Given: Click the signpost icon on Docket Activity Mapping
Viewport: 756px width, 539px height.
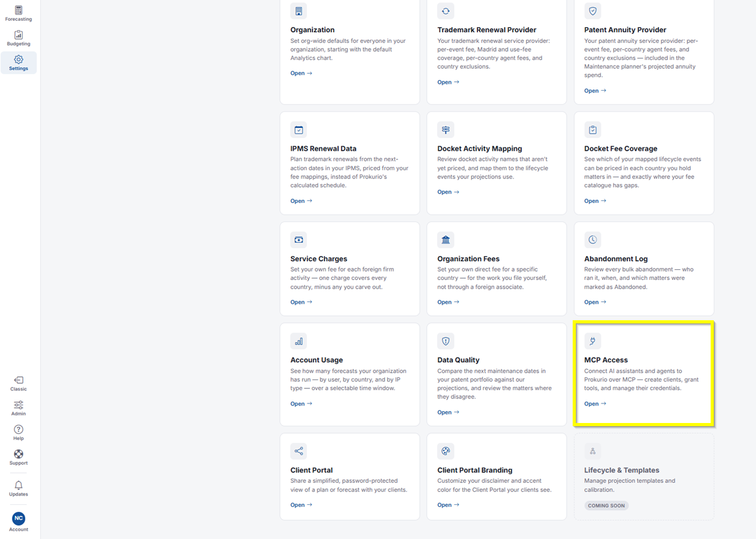Looking at the screenshot, I should pyautogui.click(x=445, y=130).
